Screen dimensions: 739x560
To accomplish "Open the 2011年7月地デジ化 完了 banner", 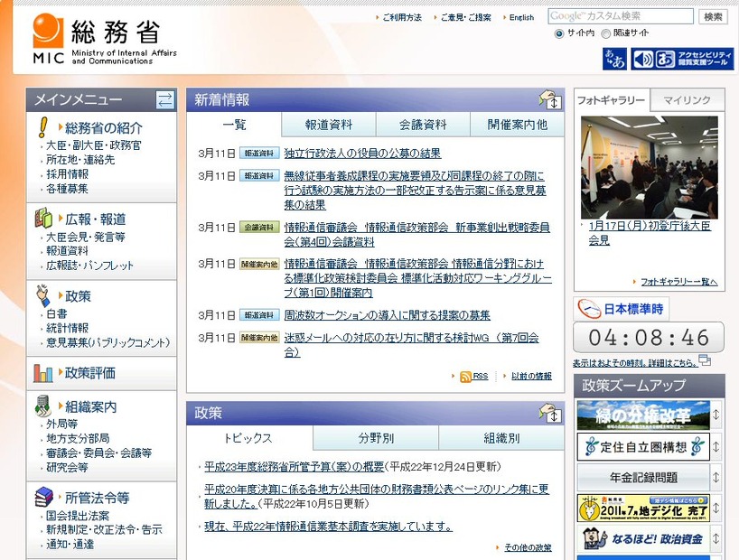I will (x=643, y=508).
